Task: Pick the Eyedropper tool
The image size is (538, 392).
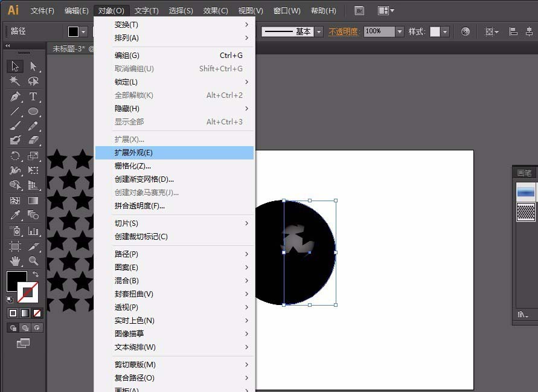Action: (16, 214)
